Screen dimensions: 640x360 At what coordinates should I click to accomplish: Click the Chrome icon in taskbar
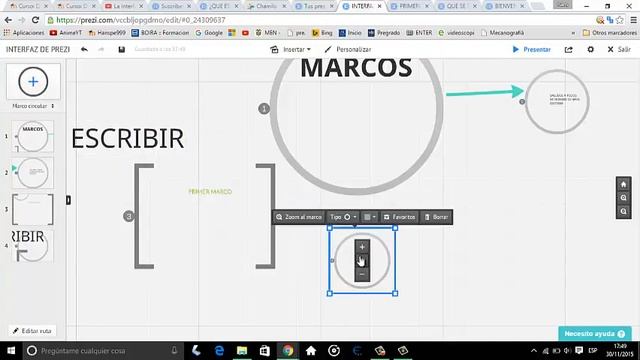[x=288, y=351]
